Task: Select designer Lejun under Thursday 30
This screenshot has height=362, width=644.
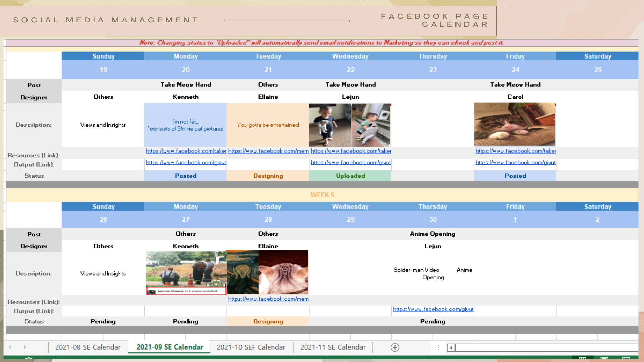Action: pyautogui.click(x=433, y=246)
